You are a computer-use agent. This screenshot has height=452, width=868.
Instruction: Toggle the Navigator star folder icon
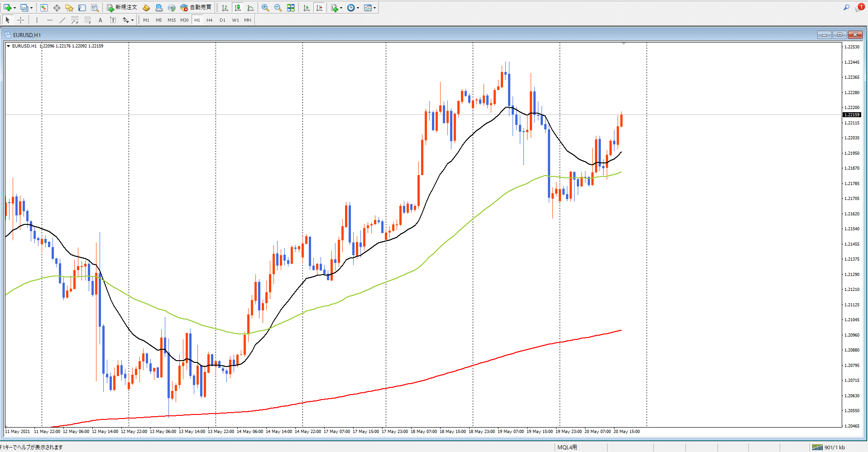point(69,8)
